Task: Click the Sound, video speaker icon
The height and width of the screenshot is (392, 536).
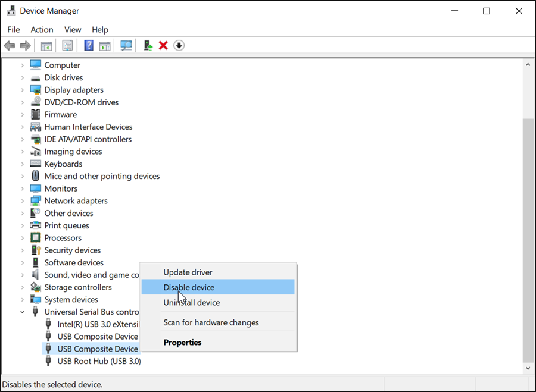Action: pos(35,275)
